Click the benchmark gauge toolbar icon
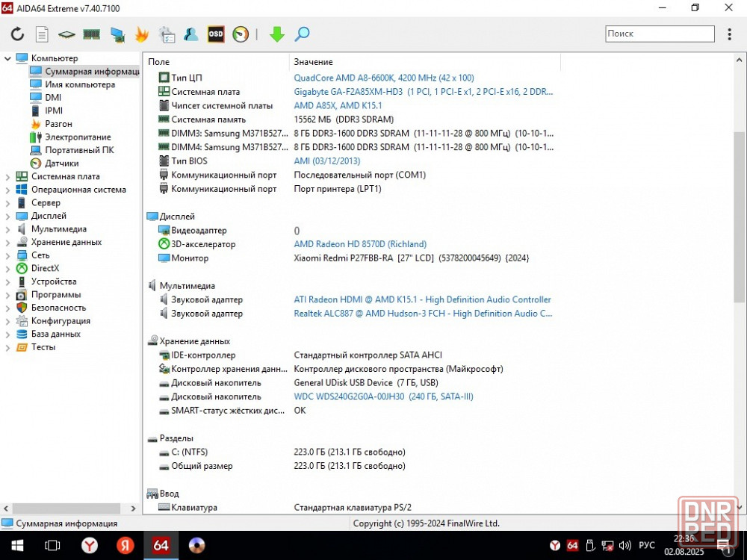This screenshot has height=560, width=747. pos(241,34)
